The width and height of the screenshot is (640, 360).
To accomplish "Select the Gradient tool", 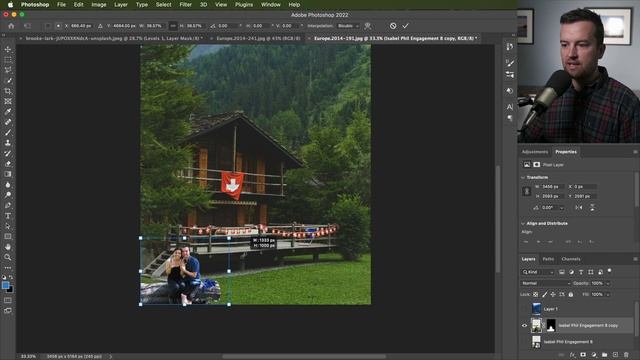I will (8, 174).
